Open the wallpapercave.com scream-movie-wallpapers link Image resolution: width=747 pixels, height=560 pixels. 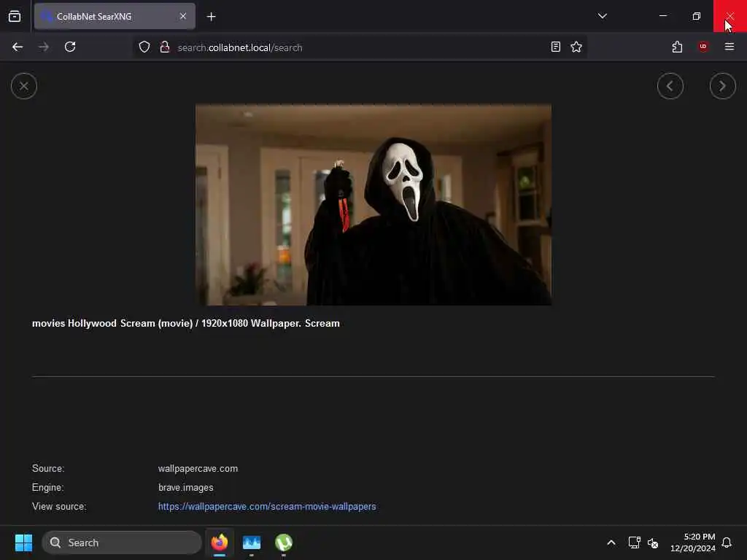point(267,507)
